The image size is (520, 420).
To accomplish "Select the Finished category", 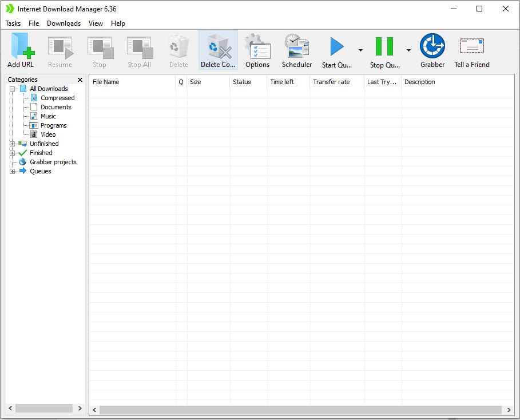I will click(x=41, y=153).
